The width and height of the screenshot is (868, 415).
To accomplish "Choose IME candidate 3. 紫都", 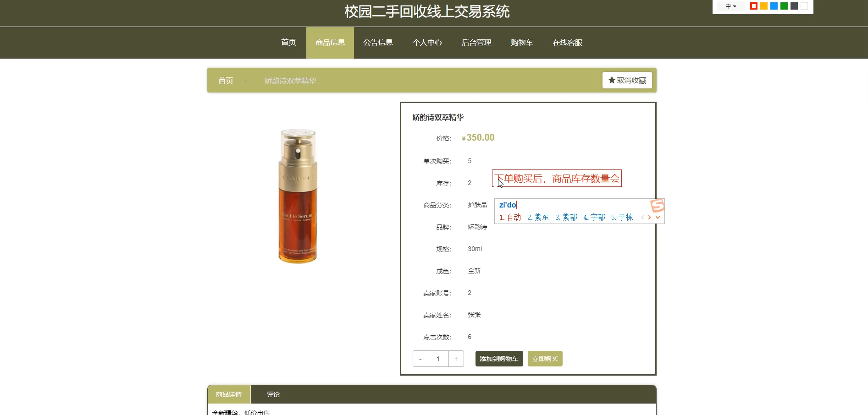I will pos(566,217).
